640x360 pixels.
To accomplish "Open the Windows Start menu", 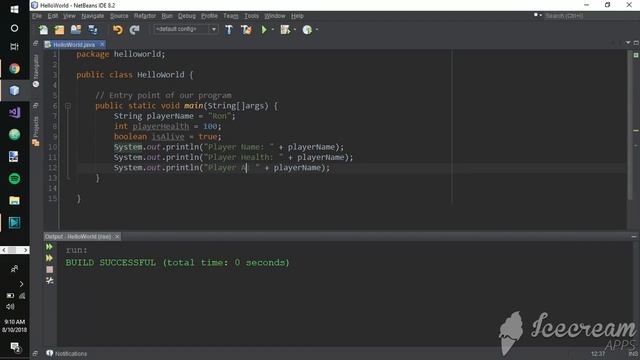I will 14,9.
